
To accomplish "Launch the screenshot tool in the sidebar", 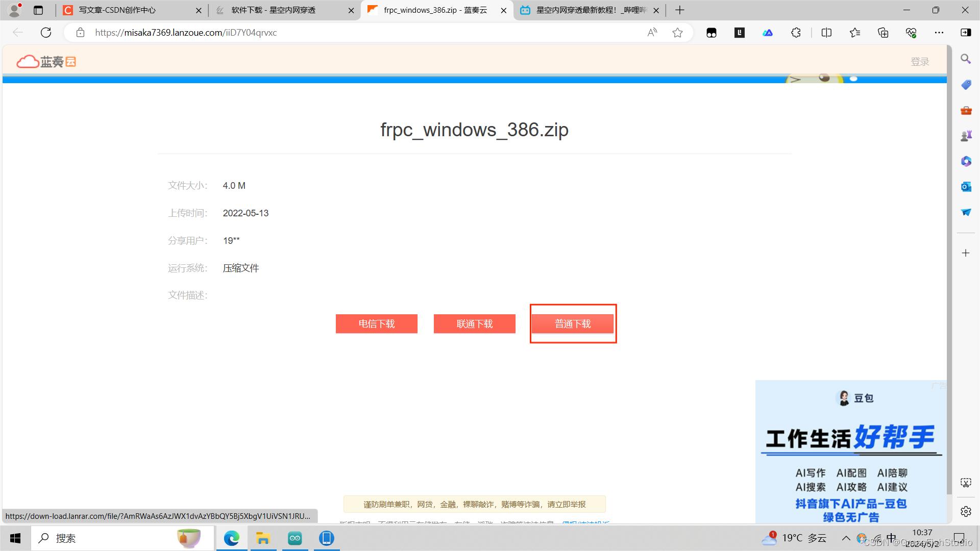I will point(966,482).
